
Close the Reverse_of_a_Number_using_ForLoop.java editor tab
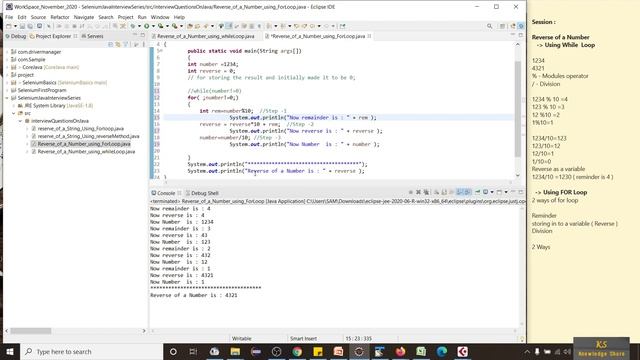(x=369, y=36)
